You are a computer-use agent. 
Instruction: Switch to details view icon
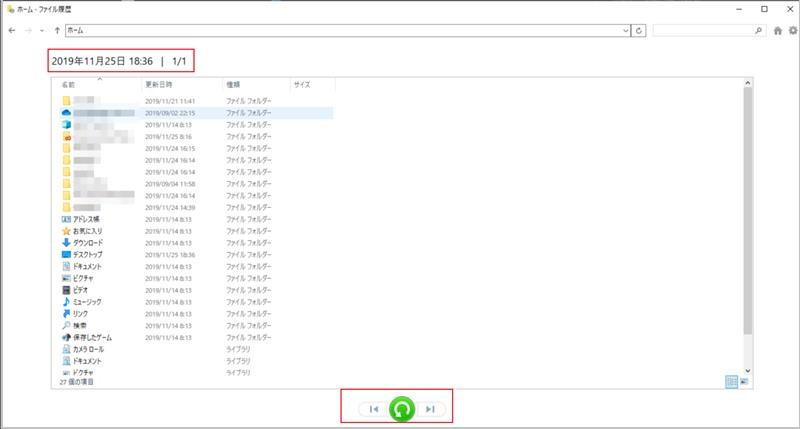pos(731,382)
